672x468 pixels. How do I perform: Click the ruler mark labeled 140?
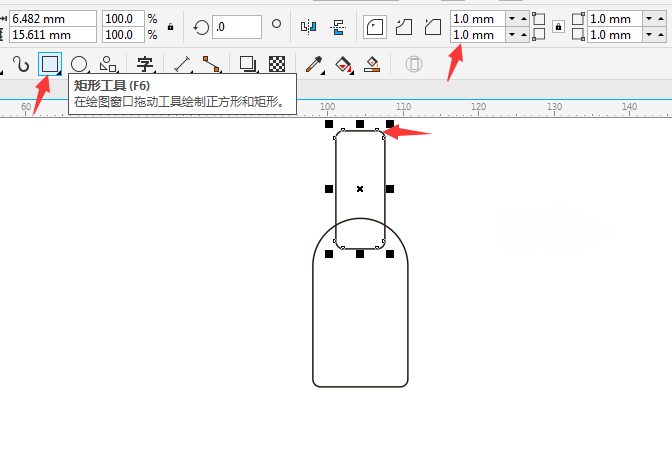pos(629,106)
